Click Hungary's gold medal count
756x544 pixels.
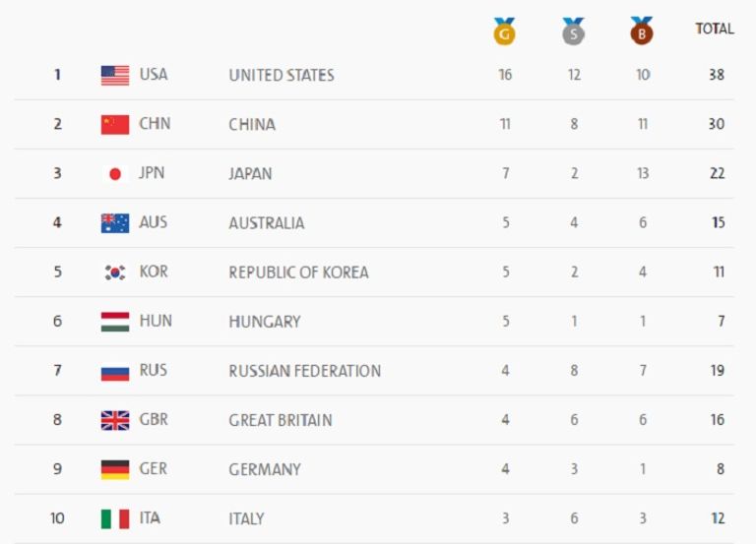[505, 322]
